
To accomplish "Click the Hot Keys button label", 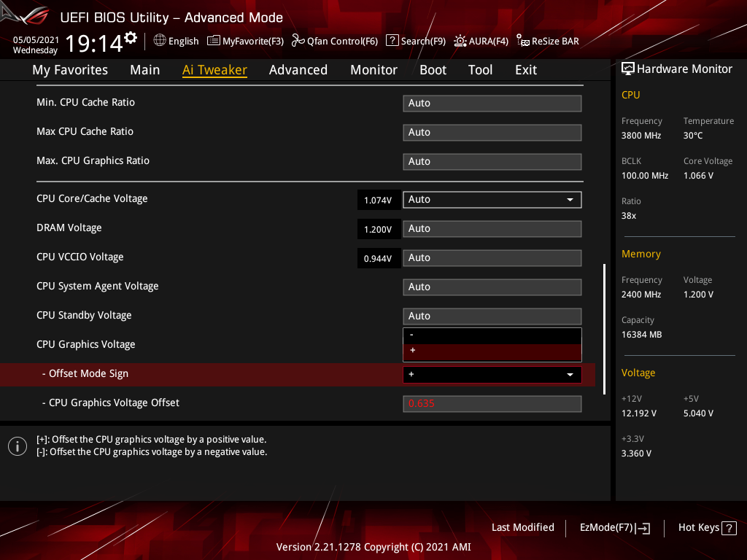I will (698, 527).
